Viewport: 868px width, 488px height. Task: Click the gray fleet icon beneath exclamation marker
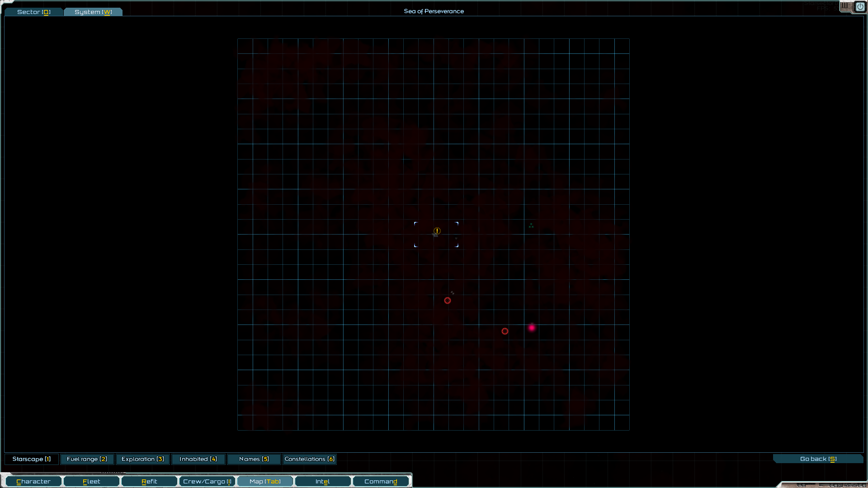435,235
